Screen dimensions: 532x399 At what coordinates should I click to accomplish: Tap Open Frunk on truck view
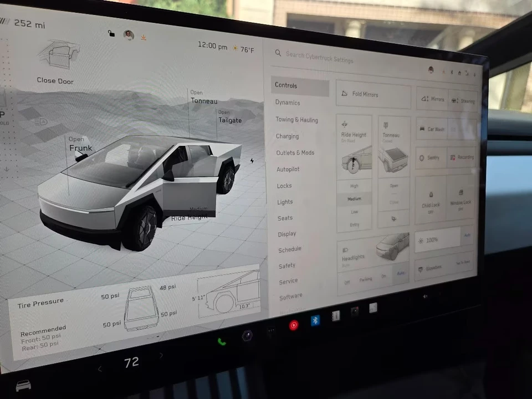click(x=80, y=144)
